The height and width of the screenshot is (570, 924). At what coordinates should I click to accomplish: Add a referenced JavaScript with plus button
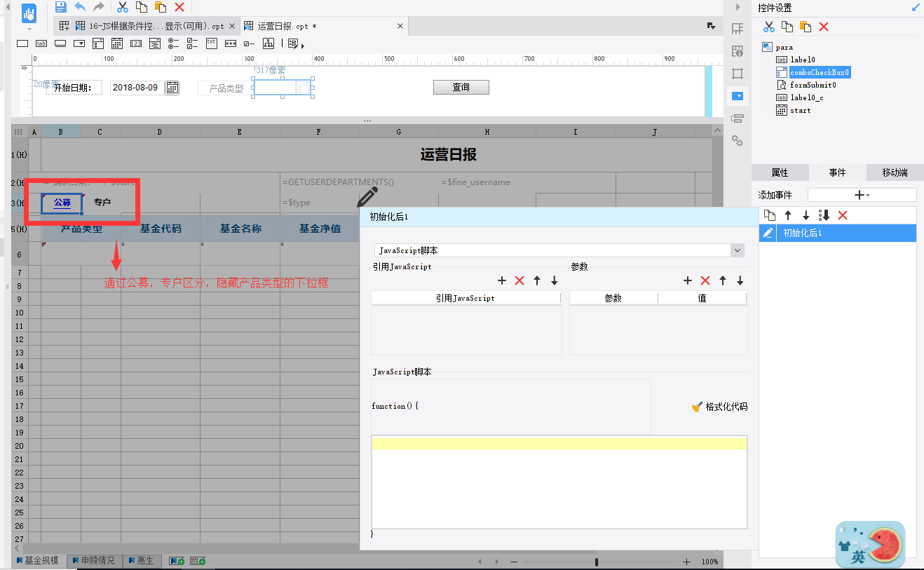[502, 280]
